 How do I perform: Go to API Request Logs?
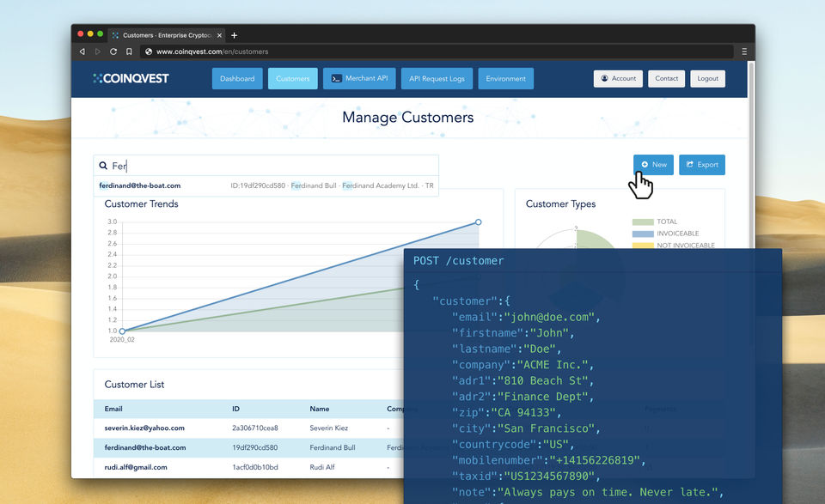coord(437,78)
